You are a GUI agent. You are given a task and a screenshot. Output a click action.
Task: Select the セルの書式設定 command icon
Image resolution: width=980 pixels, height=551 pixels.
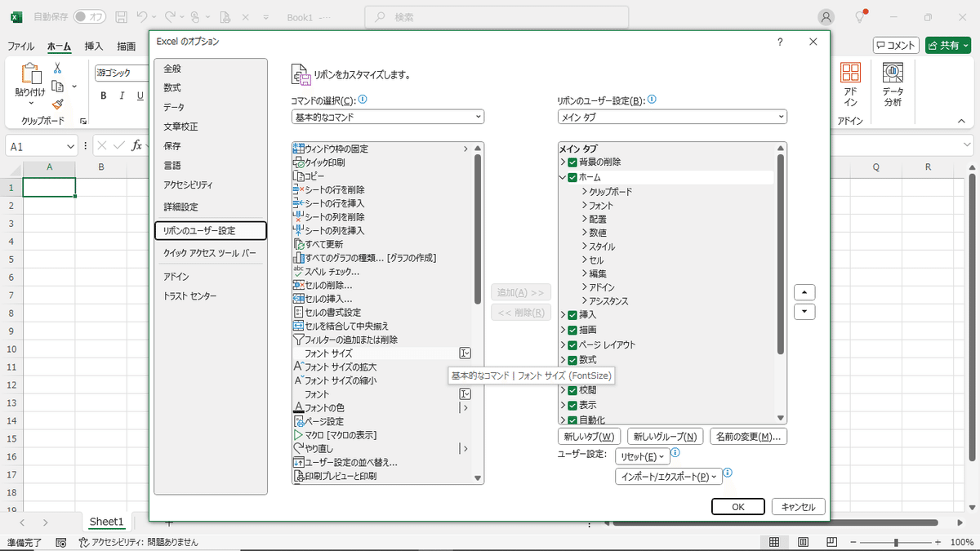[298, 313]
